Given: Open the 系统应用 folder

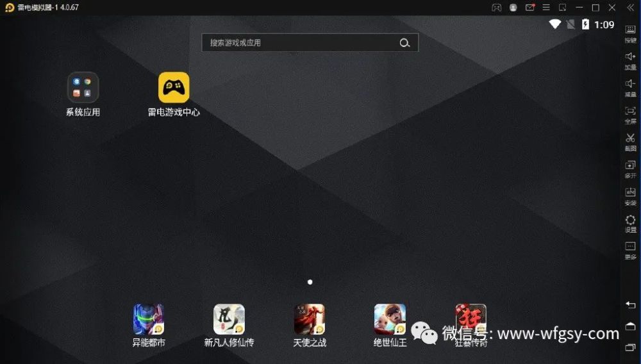Looking at the screenshot, I should tap(83, 94).
